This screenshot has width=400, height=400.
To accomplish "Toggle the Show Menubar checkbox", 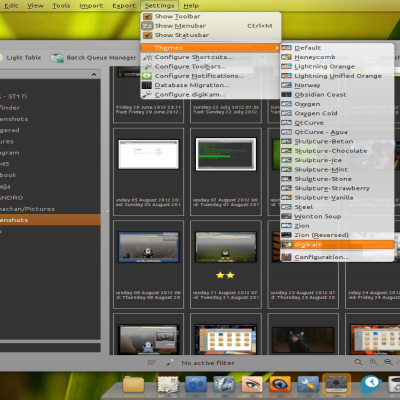I will [147, 26].
